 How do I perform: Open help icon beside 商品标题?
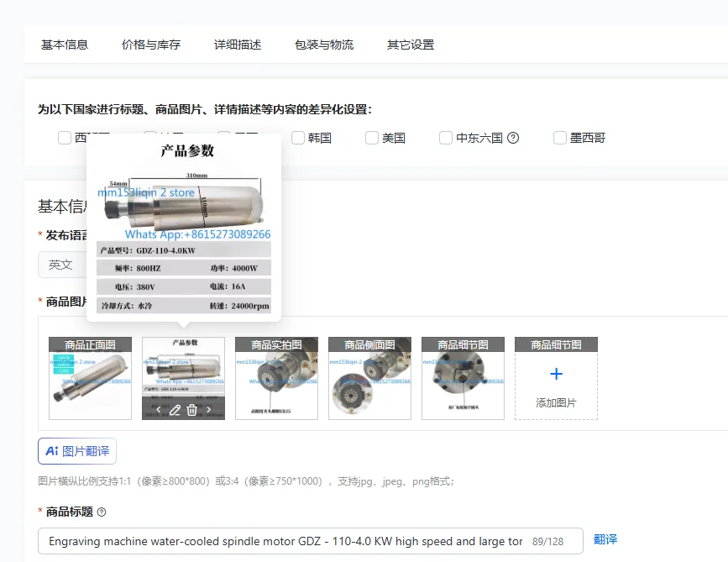tap(102, 512)
